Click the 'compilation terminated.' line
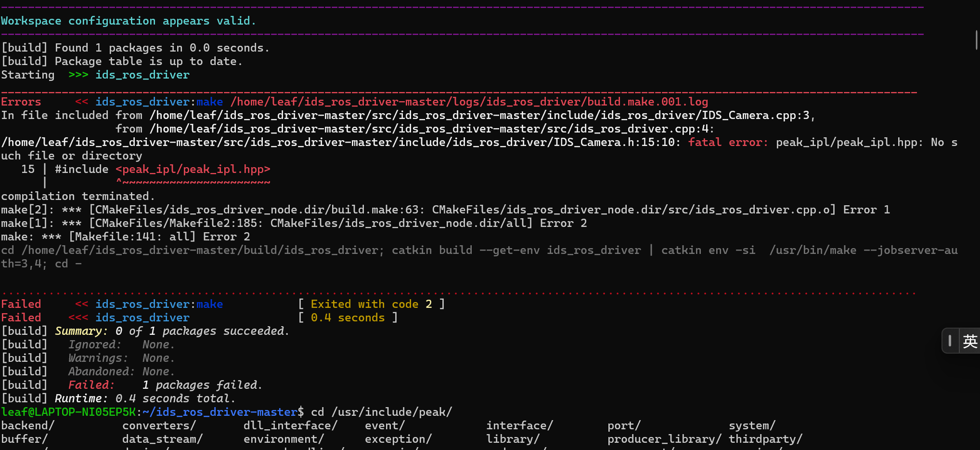Image resolution: width=980 pixels, height=450 pixels. 78,197
